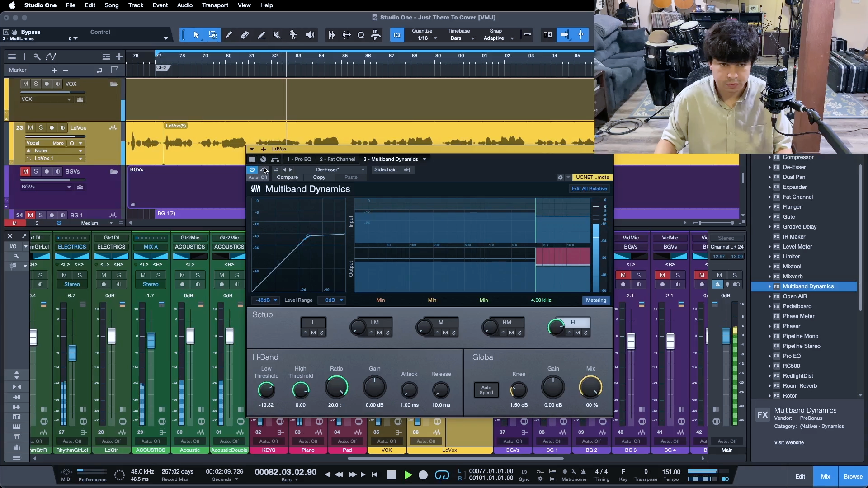Click the ELECTRICS channel volume fader
Screen dimensions: 868x488
click(x=72, y=352)
